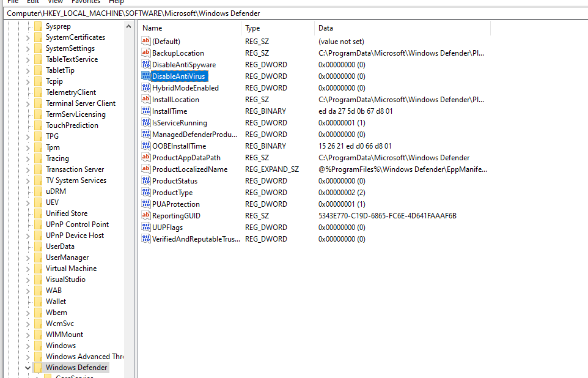Expand the Terminal Server Client key
Screen dimensions: 588x378
(28, 103)
